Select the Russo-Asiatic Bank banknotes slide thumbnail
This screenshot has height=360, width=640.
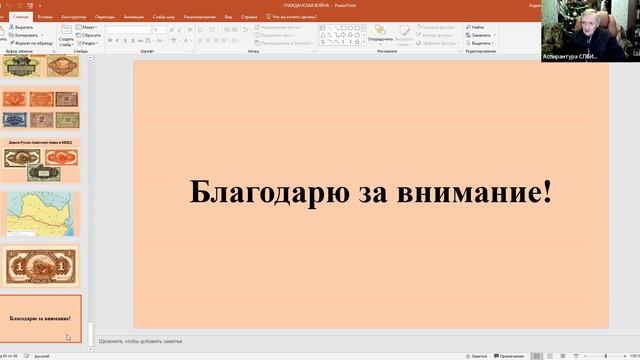click(x=41, y=161)
